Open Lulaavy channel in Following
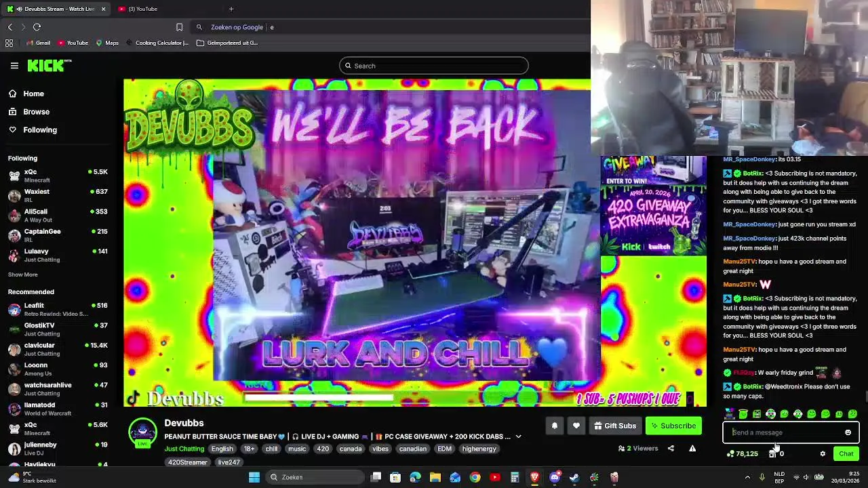 coord(58,255)
